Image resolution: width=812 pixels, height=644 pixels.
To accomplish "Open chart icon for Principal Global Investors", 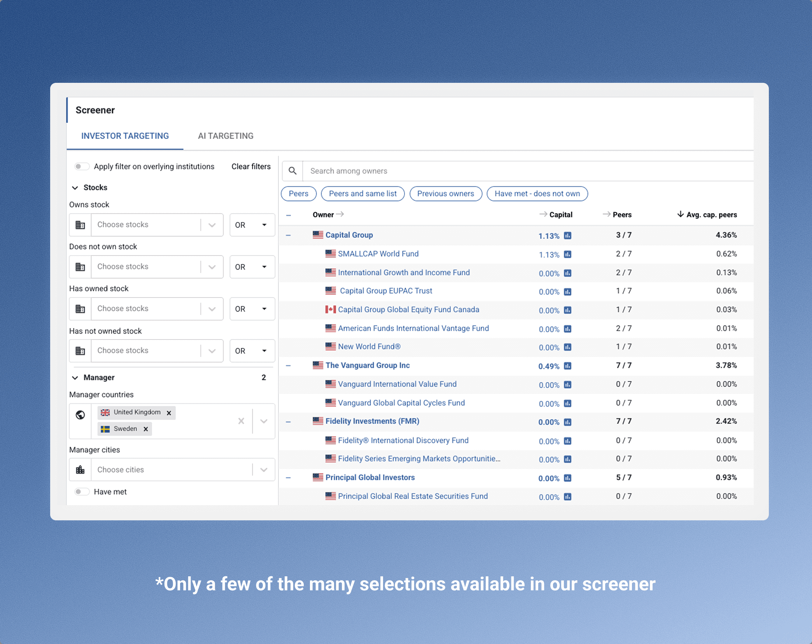I will pyautogui.click(x=568, y=478).
